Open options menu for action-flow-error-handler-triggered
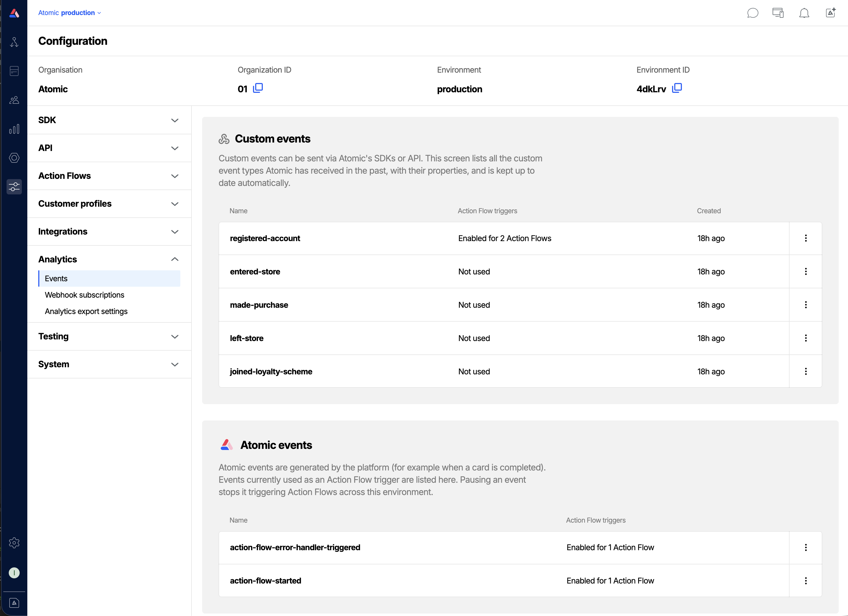Screen dimensions: 848x616 [806, 547]
